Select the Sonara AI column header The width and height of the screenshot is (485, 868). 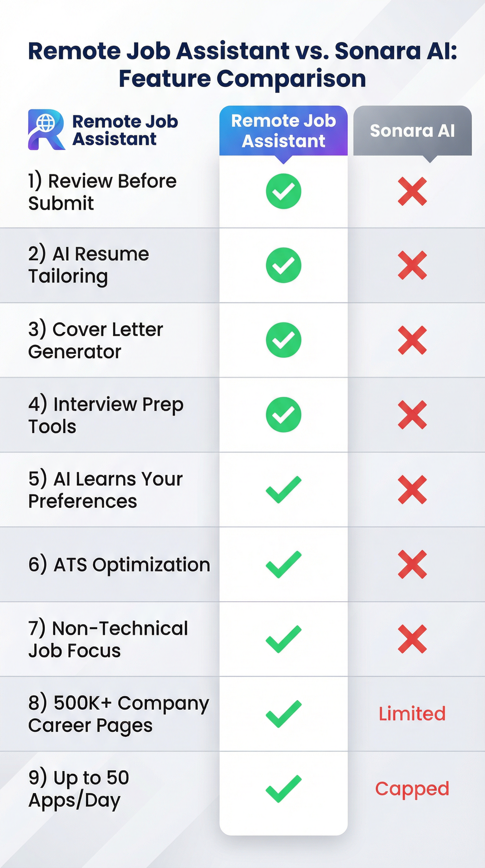point(412,131)
